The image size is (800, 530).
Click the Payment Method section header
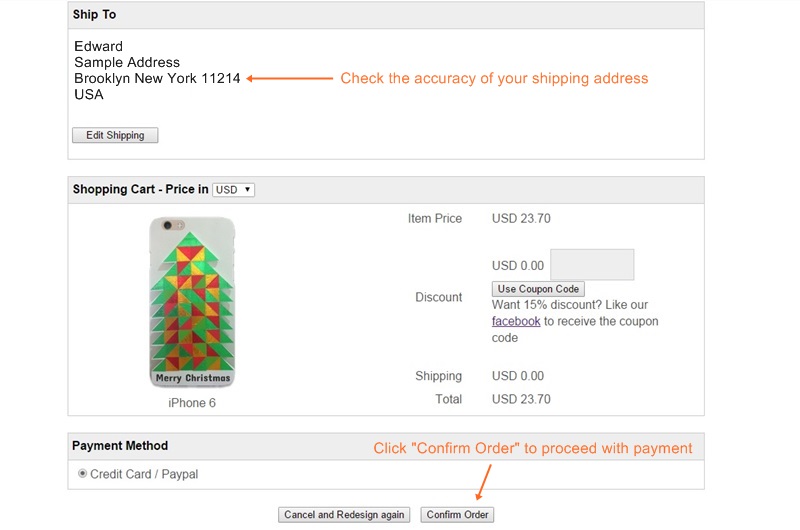click(x=120, y=445)
